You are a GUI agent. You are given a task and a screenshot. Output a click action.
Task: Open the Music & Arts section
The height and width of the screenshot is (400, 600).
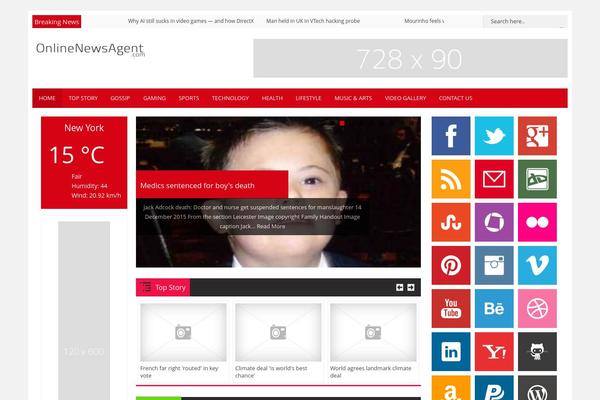pyautogui.click(x=353, y=98)
